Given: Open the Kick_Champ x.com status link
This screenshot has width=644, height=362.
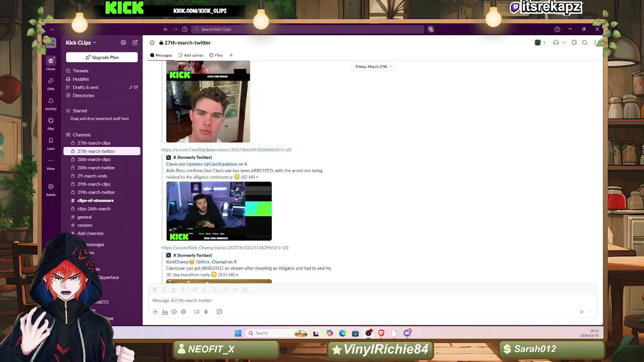Looking at the screenshot, I should click(x=225, y=248).
